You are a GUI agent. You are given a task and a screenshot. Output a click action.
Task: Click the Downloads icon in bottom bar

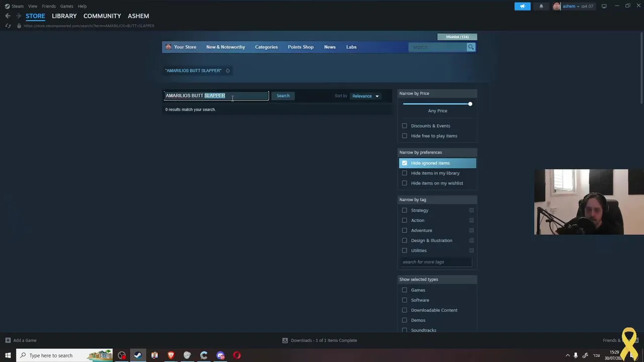285,340
